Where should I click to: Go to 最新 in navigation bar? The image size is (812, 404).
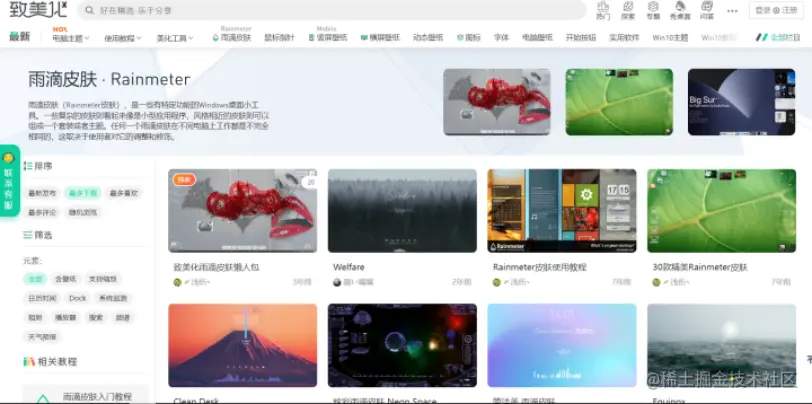(x=20, y=37)
